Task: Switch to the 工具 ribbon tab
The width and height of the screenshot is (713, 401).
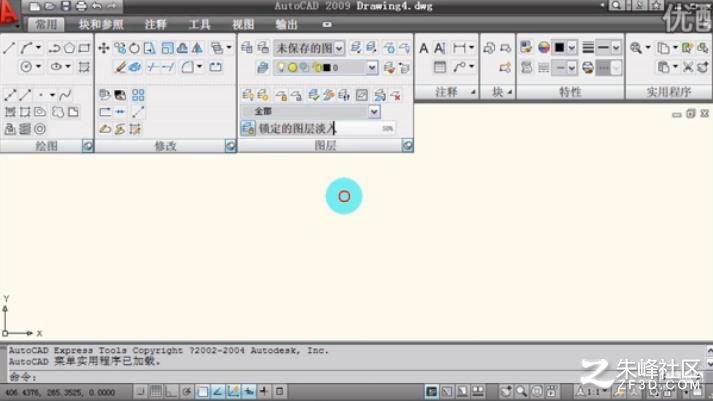Action: tap(199, 24)
